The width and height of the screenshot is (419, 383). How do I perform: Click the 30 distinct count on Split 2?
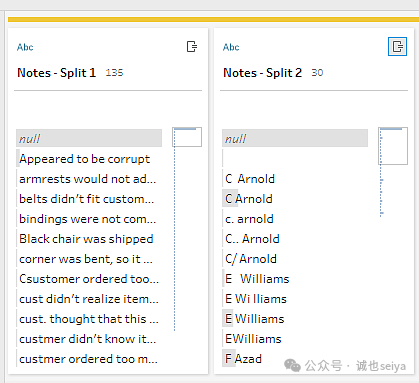[317, 73]
